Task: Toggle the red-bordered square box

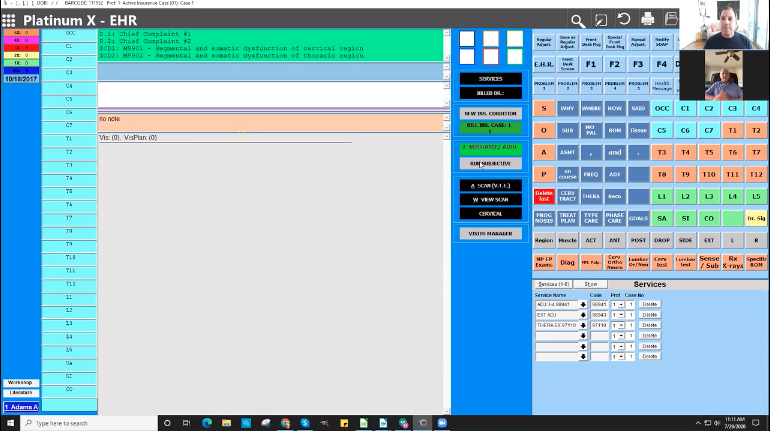Action: click(x=491, y=56)
